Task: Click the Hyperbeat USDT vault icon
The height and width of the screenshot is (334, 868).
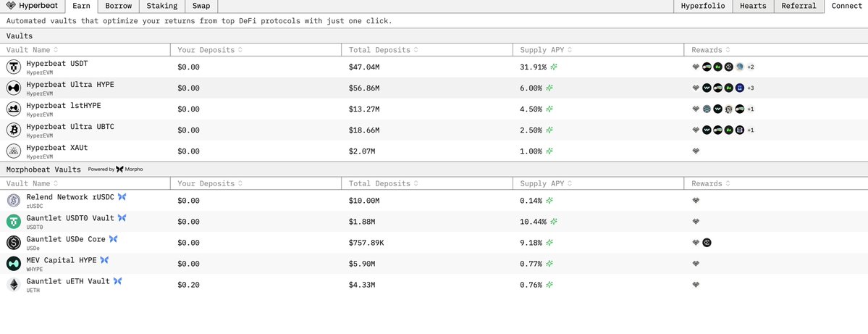Action: pos(13,67)
